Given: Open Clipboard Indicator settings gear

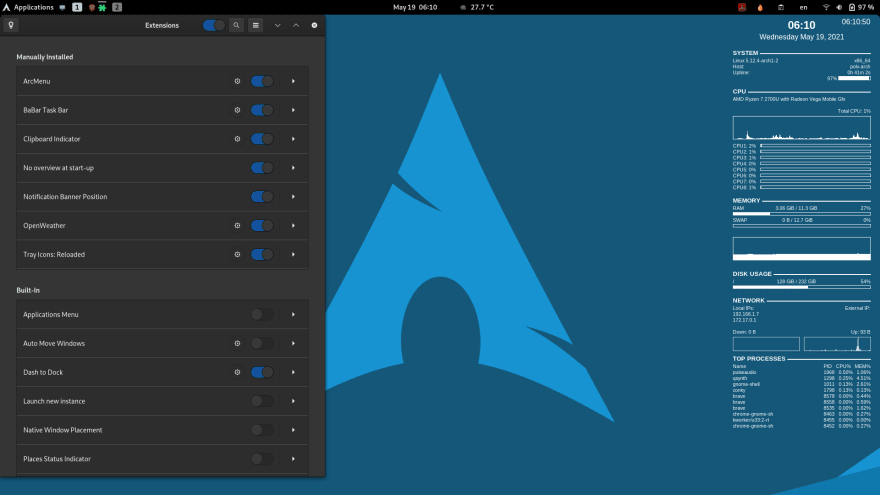Looking at the screenshot, I should [237, 139].
